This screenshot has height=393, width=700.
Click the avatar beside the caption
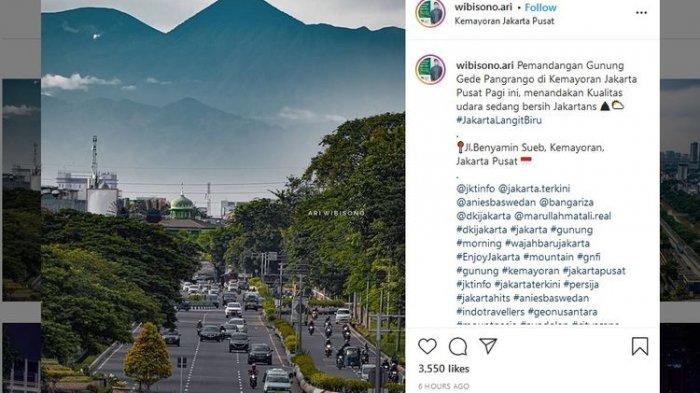tap(430, 70)
